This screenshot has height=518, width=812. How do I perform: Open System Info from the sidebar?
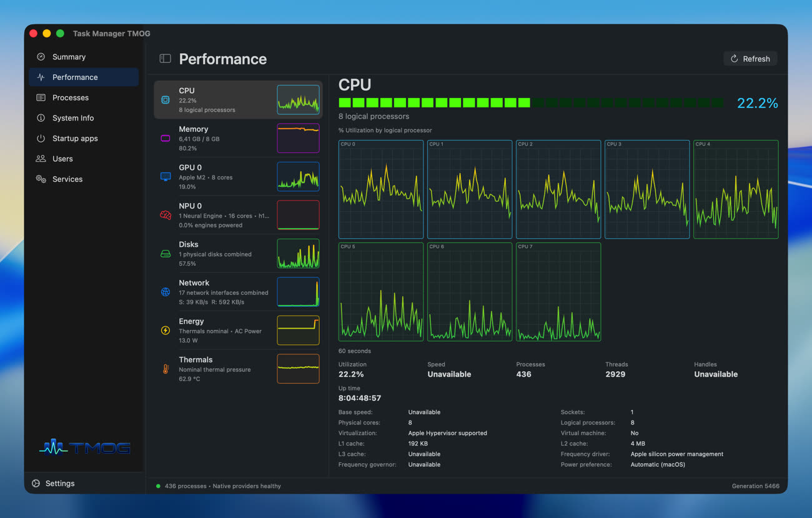pyautogui.click(x=84, y=118)
